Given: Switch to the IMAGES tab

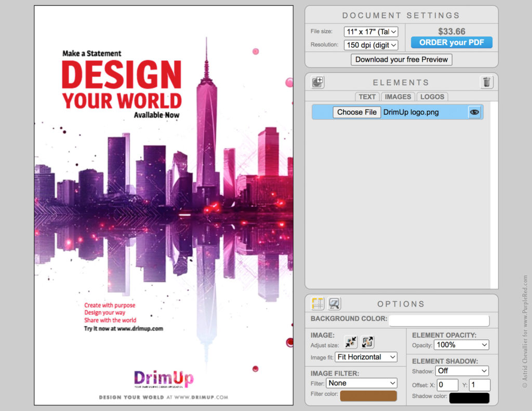Looking at the screenshot, I should pyautogui.click(x=397, y=97).
